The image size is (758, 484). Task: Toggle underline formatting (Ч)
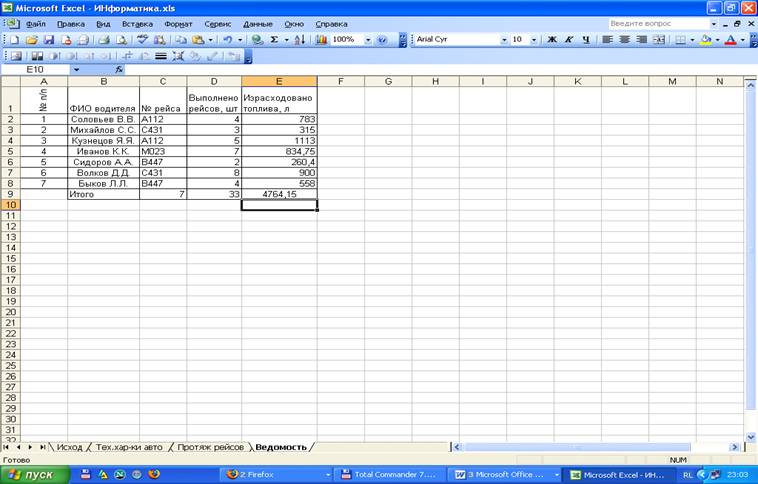click(585, 40)
